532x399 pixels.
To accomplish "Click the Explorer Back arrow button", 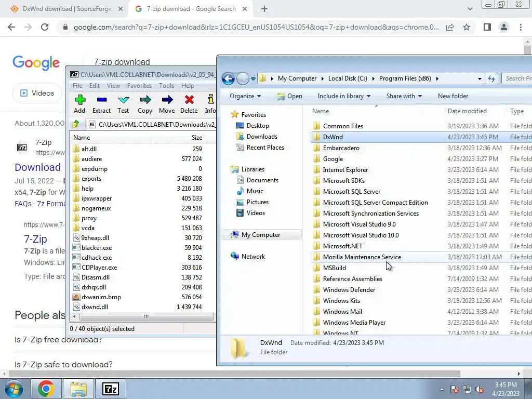I will [229, 79].
